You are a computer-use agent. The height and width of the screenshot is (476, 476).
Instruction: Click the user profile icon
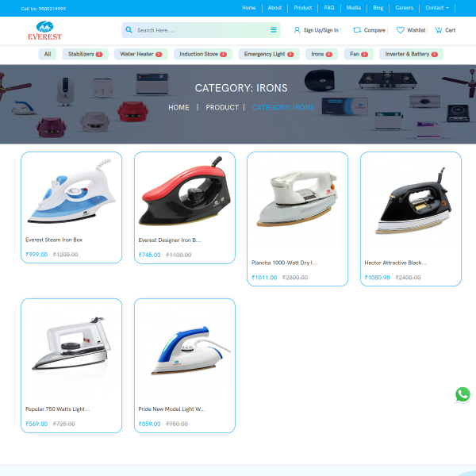coord(297,30)
